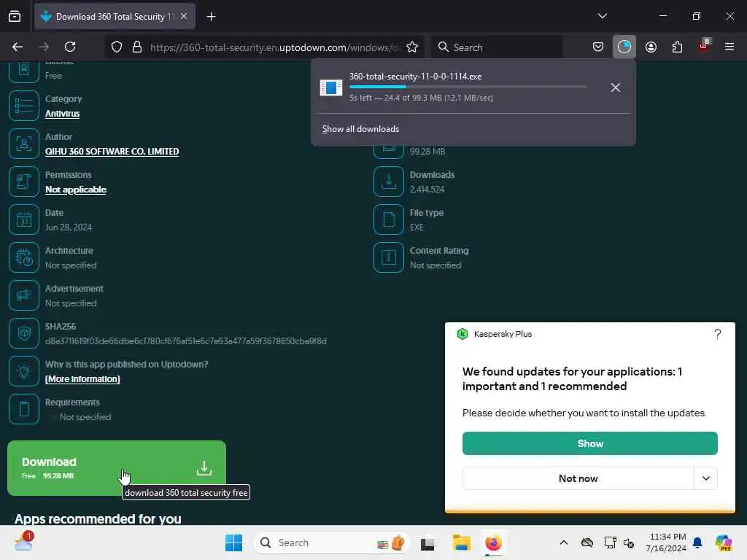Image resolution: width=747 pixels, height=560 pixels.
Task: Click the 2,414,524 downloads count
Action: (x=427, y=189)
